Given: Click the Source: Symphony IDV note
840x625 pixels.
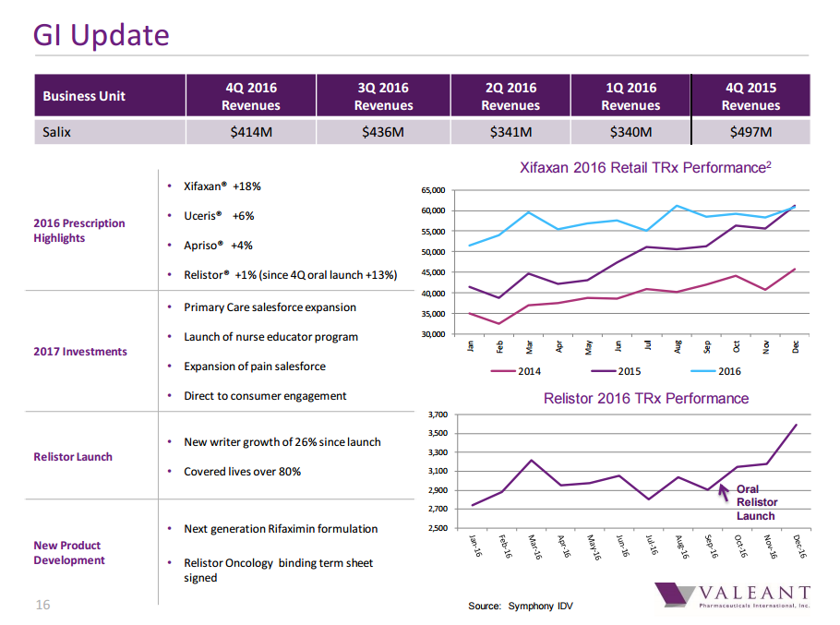Looking at the screenshot, I should (x=521, y=606).
